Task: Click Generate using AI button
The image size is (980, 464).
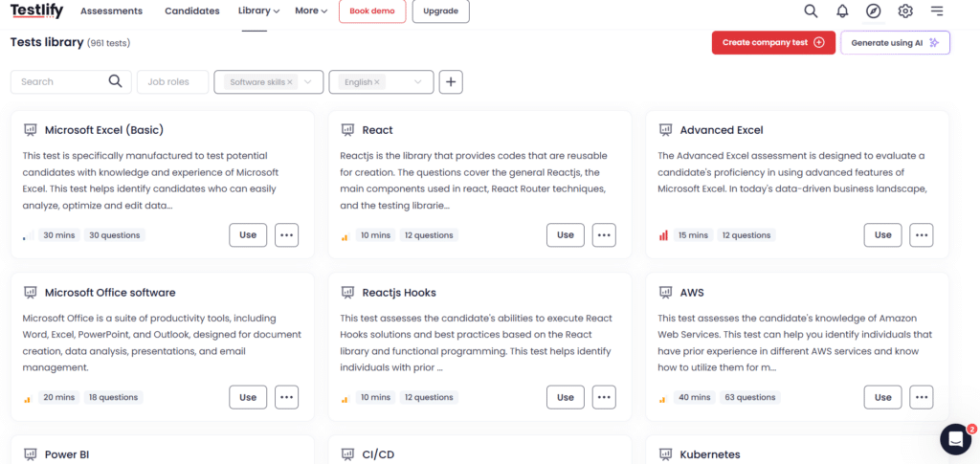Action: (895, 42)
